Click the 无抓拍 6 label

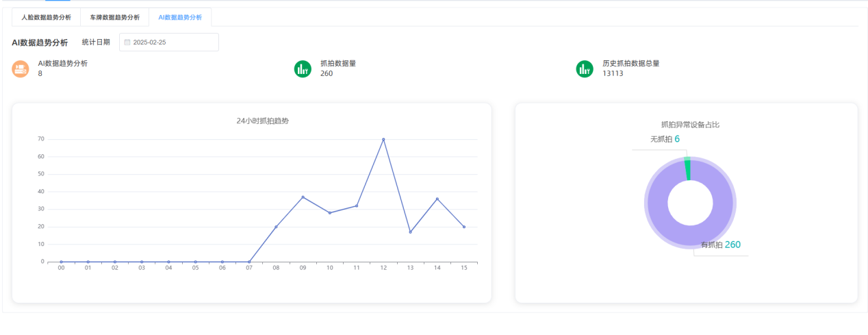point(665,139)
